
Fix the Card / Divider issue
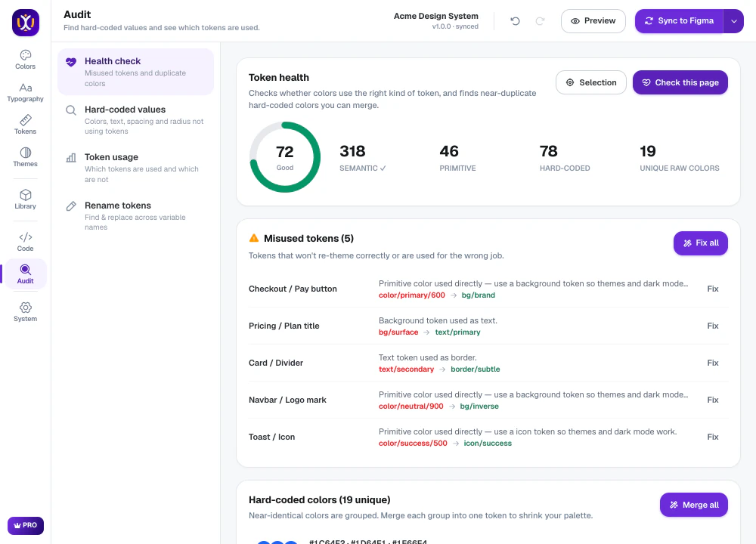click(713, 363)
